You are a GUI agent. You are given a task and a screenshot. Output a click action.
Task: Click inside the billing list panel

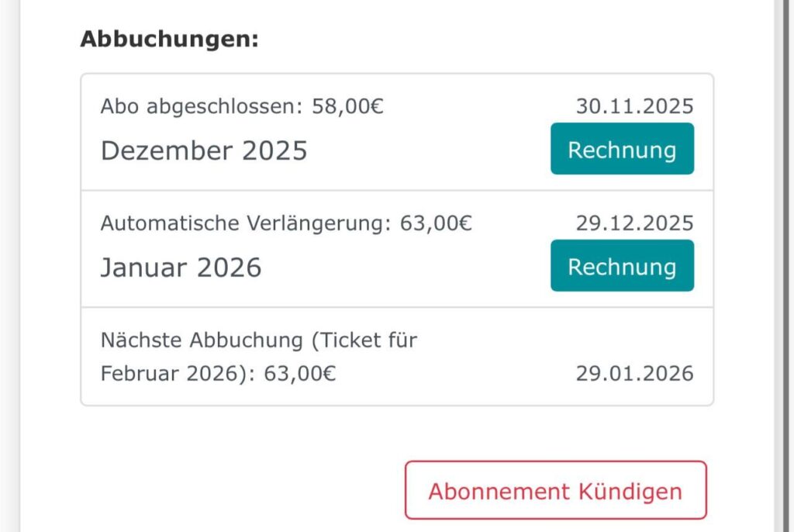click(397, 237)
